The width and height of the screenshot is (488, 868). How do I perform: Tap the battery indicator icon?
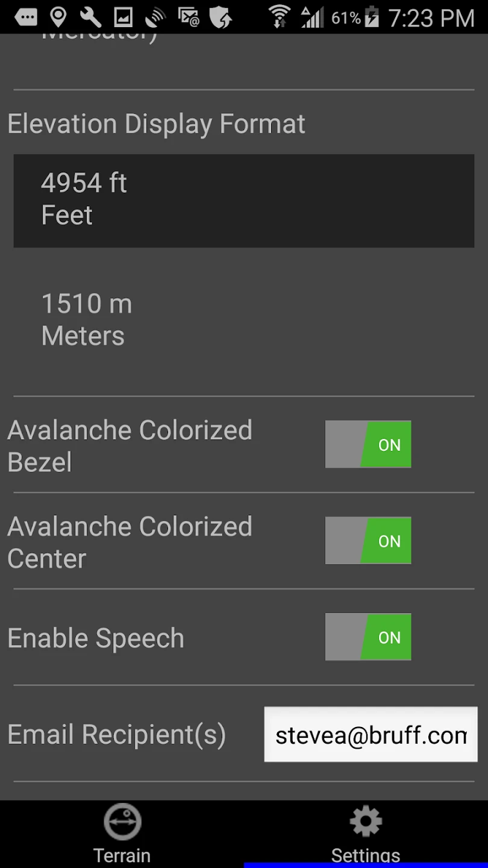pyautogui.click(x=372, y=17)
